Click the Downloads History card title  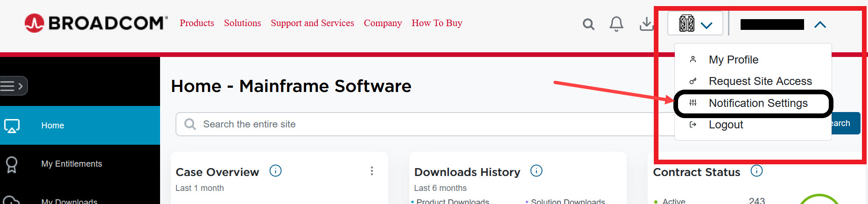point(467,172)
